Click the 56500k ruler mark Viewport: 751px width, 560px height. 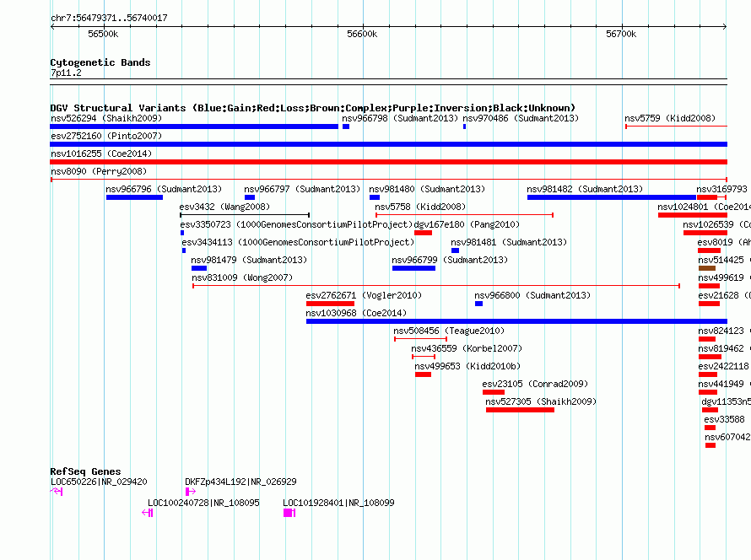[103, 34]
